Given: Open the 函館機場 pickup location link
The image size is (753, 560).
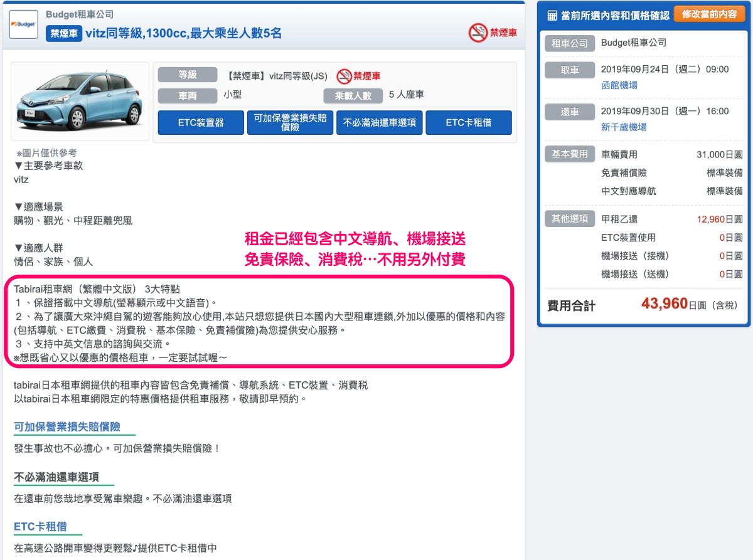Looking at the screenshot, I should [x=619, y=85].
